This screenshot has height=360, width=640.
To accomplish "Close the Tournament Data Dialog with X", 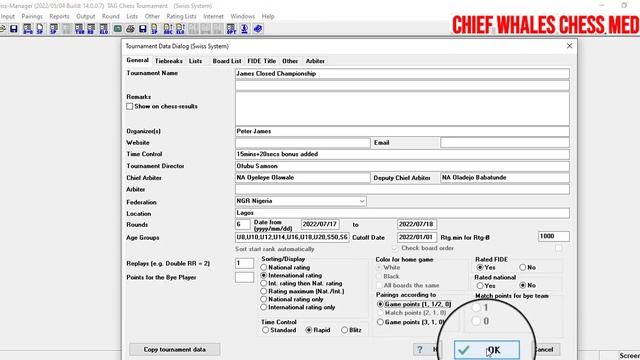I will tap(569, 46).
